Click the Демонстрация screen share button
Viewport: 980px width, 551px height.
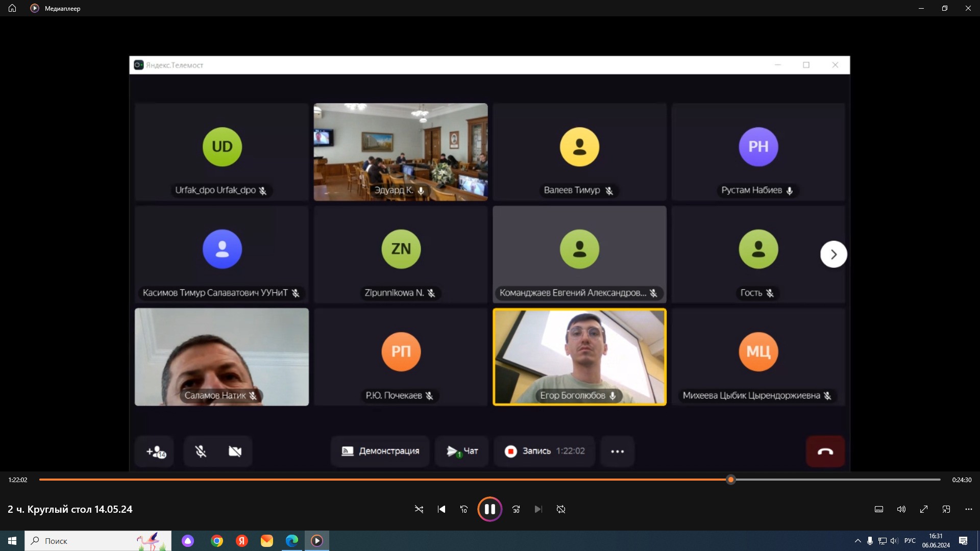click(380, 452)
